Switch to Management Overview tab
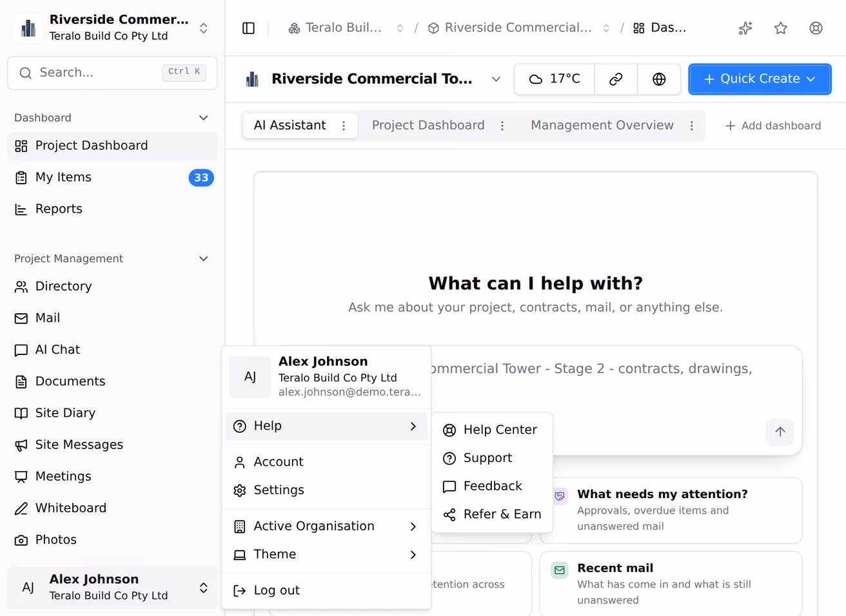 602,126
